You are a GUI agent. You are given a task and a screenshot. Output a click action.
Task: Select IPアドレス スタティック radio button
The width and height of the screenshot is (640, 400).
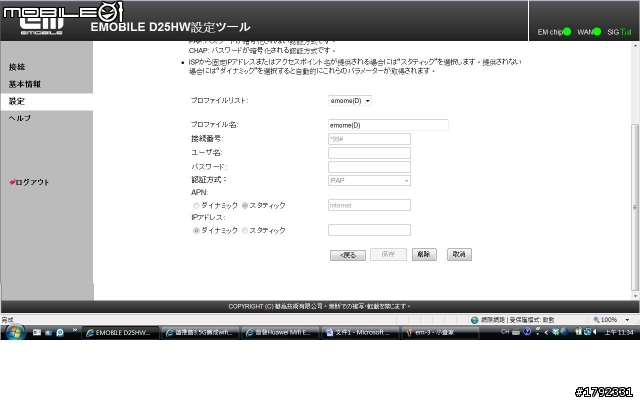[245, 231]
